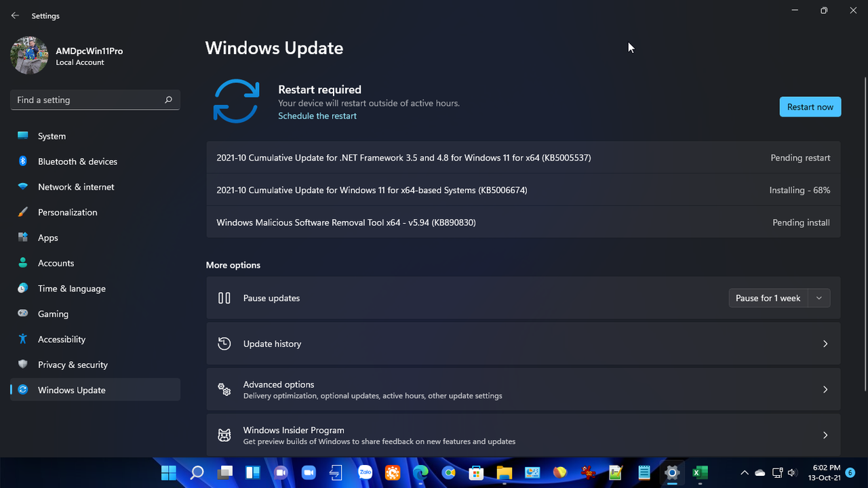
Task: Click the search magnifier in Find a setting
Action: point(168,100)
